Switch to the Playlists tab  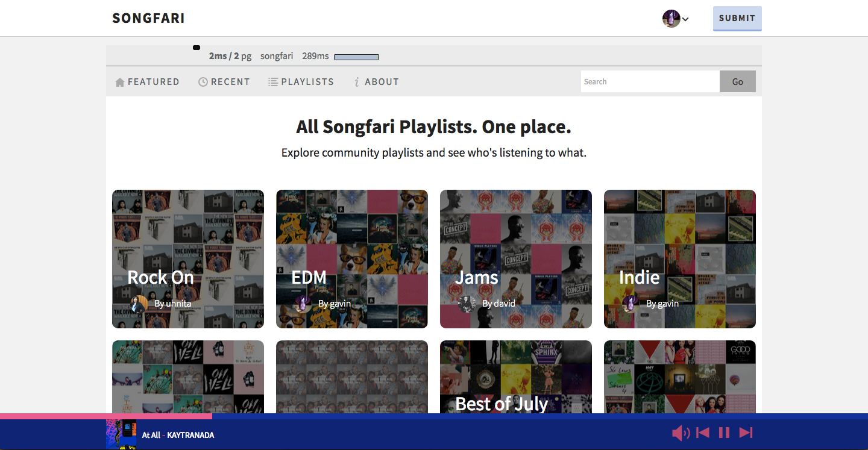coord(301,82)
